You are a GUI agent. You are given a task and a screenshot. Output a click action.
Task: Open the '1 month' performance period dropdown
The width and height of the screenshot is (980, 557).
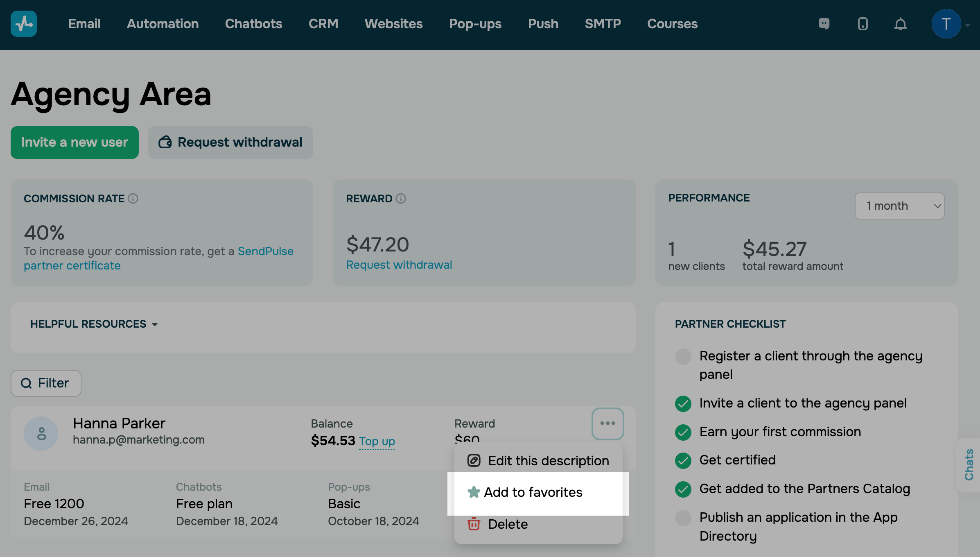(899, 206)
